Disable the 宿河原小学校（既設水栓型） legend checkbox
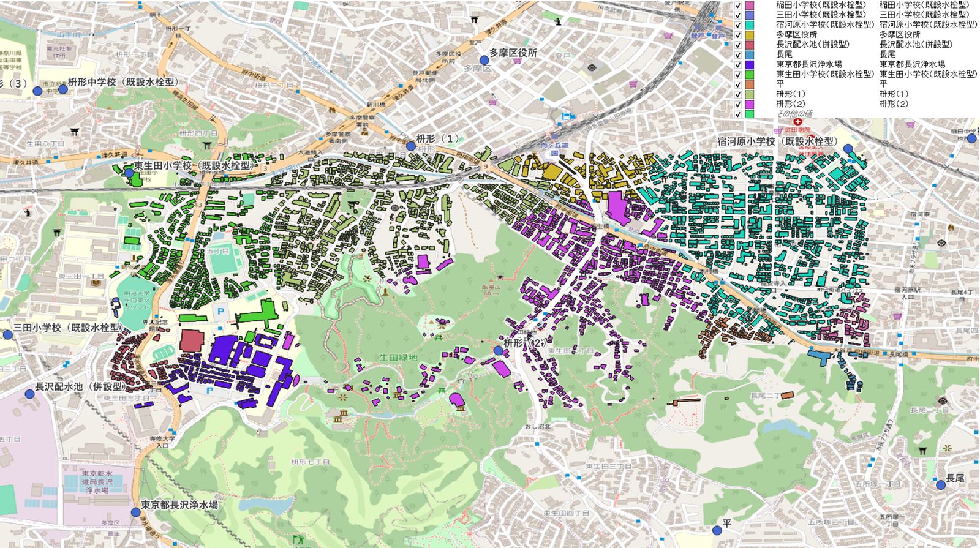 [x=738, y=25]
